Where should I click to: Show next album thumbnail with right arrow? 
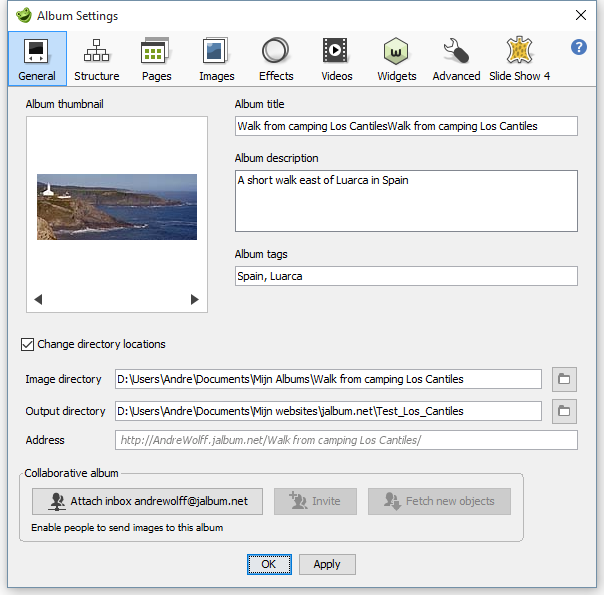coord(195,299)
